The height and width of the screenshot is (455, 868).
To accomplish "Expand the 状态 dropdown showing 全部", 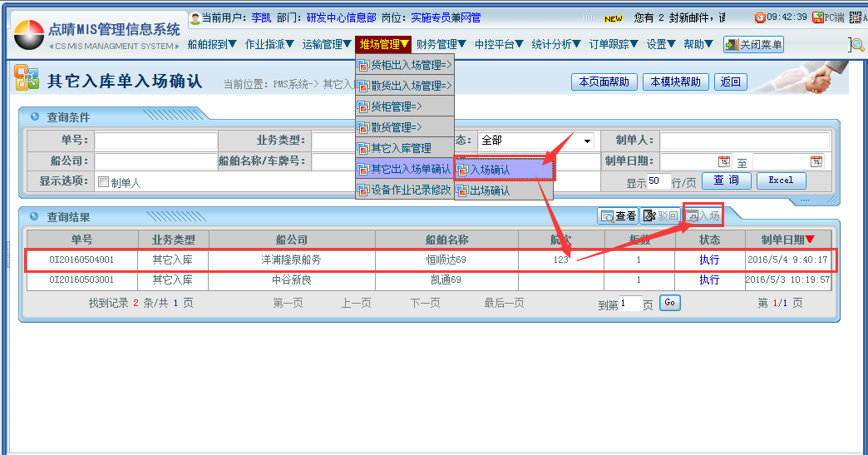I will click(x=587, y=141).
